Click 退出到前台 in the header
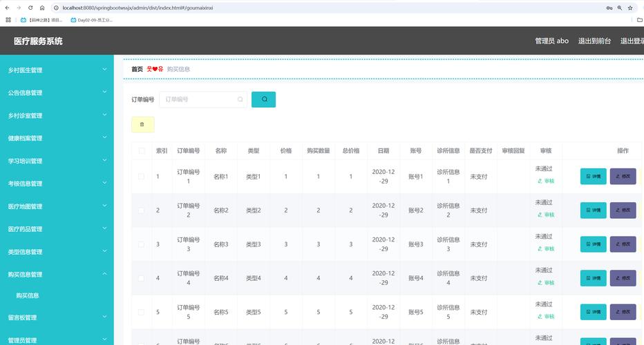 coord(594,41)
